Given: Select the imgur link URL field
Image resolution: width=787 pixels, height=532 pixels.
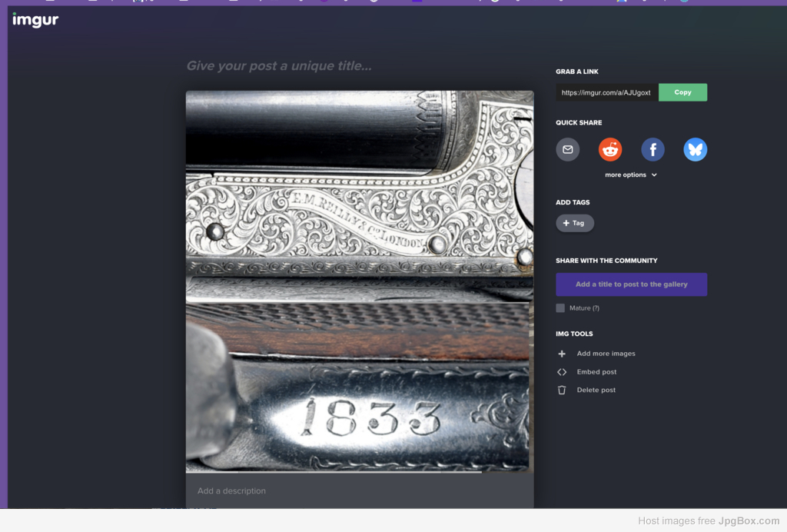Looking at the screenshot, I should (607, 92).
